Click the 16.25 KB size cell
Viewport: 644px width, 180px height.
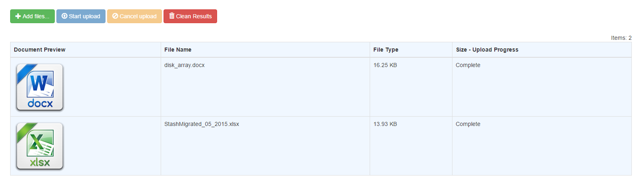[385, 65]
